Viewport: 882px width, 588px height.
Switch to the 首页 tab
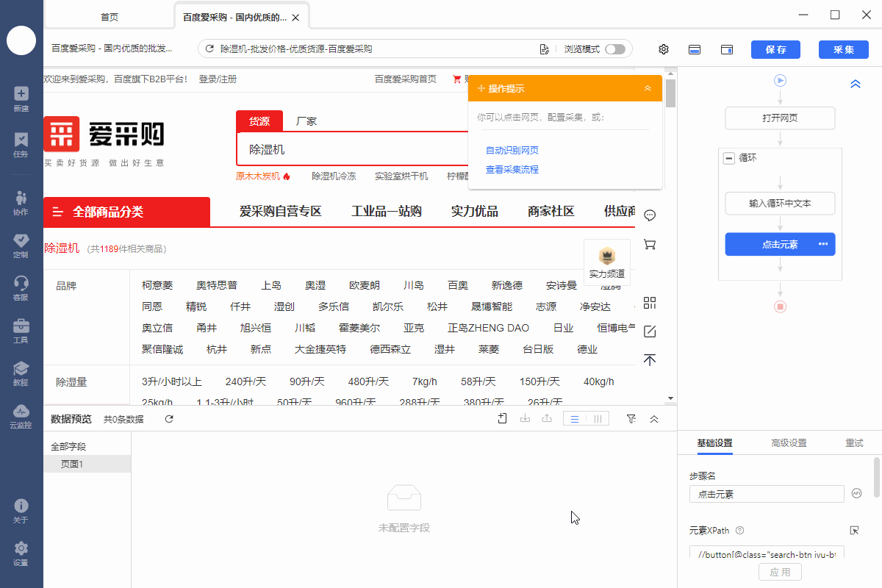click(110, 17)
